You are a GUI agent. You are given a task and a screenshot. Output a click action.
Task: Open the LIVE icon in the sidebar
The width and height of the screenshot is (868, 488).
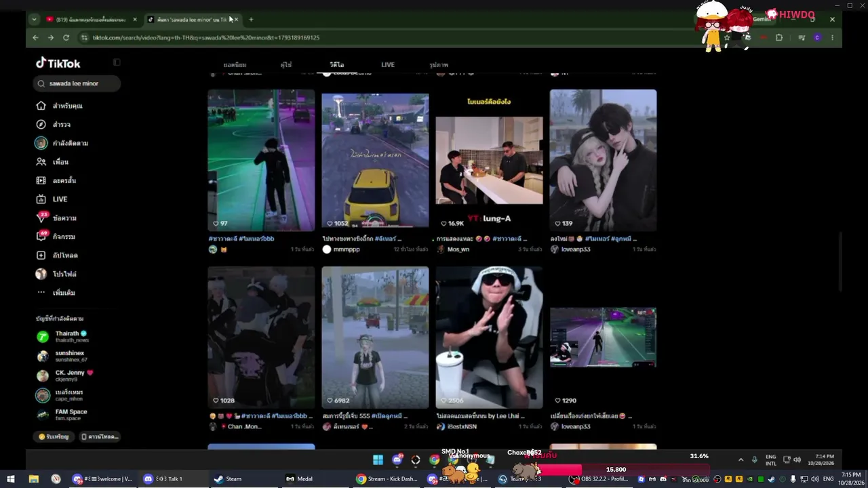41,199
